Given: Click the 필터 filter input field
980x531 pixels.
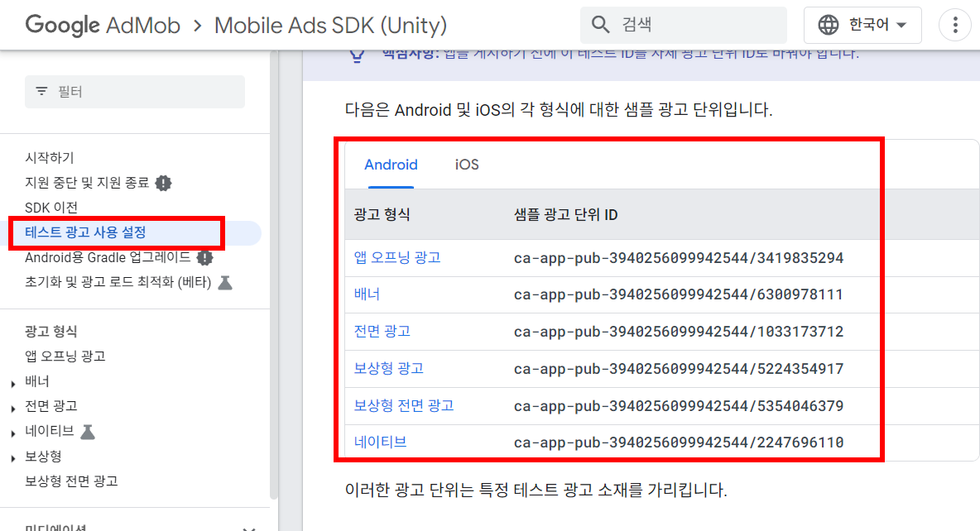Looking at the screenshot, I should 135,92.
